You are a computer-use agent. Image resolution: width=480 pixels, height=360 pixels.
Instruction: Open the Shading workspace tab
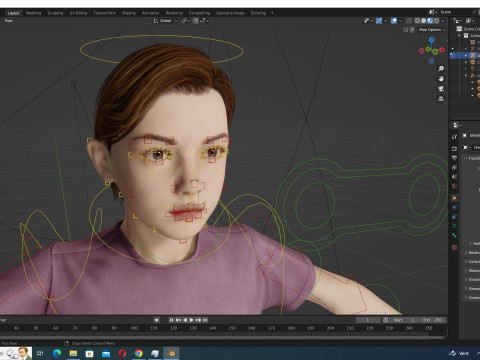[129, 13]
